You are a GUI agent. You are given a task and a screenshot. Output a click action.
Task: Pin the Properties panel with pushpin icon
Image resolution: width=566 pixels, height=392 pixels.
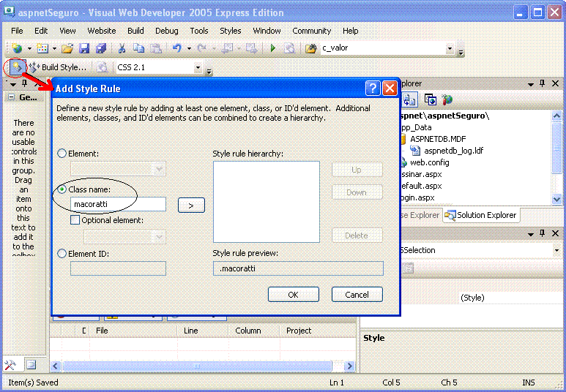coord(542,233)
